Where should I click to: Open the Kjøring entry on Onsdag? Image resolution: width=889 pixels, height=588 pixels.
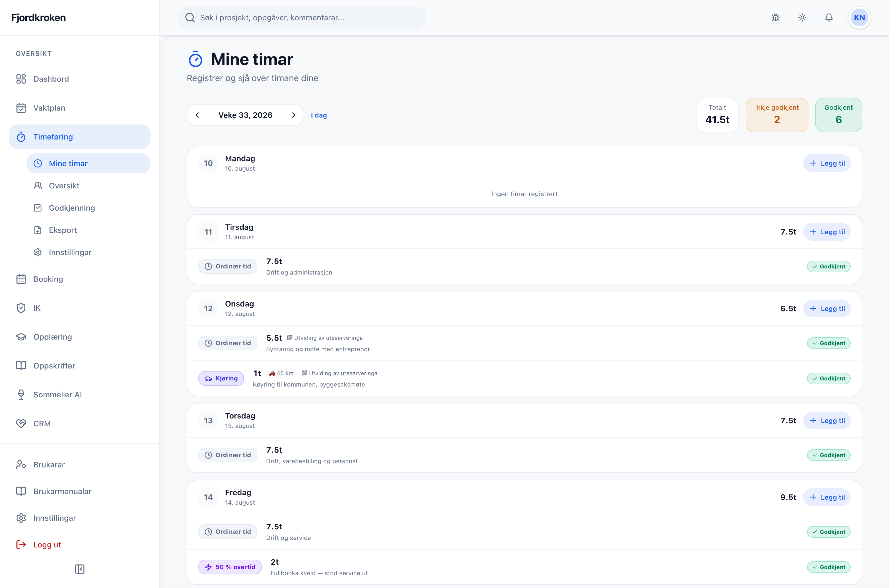(524, 378)
